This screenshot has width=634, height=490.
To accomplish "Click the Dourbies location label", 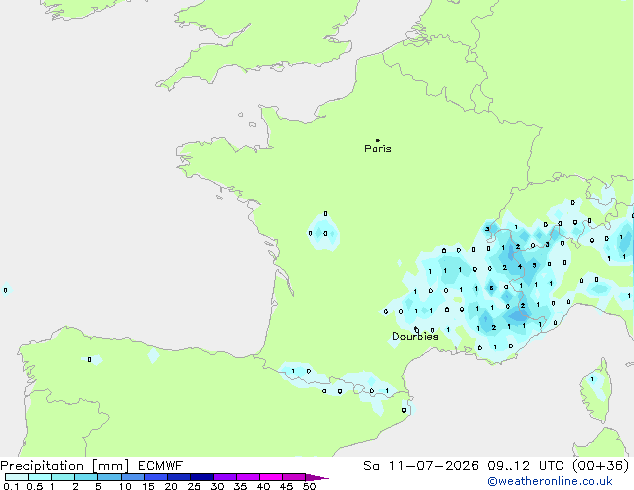I will coord(415,336).
